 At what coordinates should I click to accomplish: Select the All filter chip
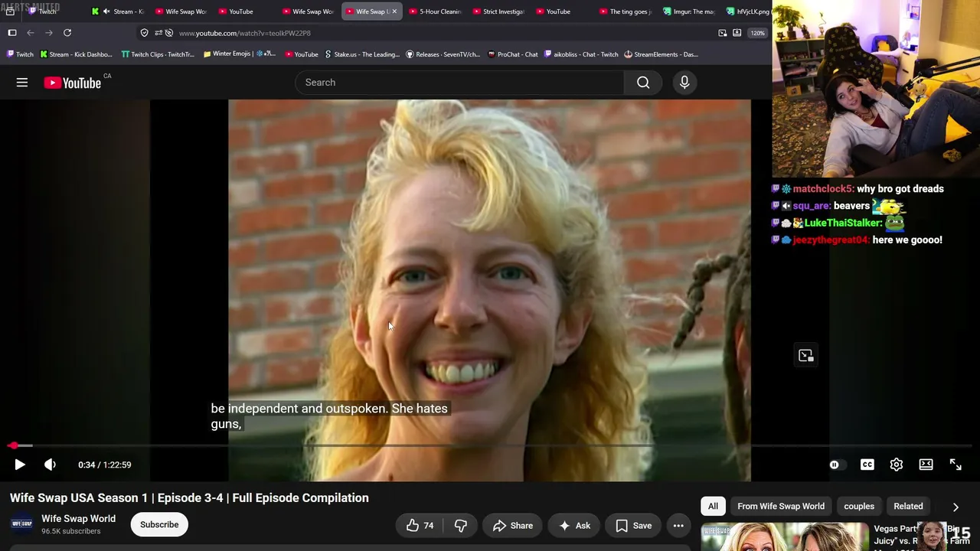click(x=713, y=506)
